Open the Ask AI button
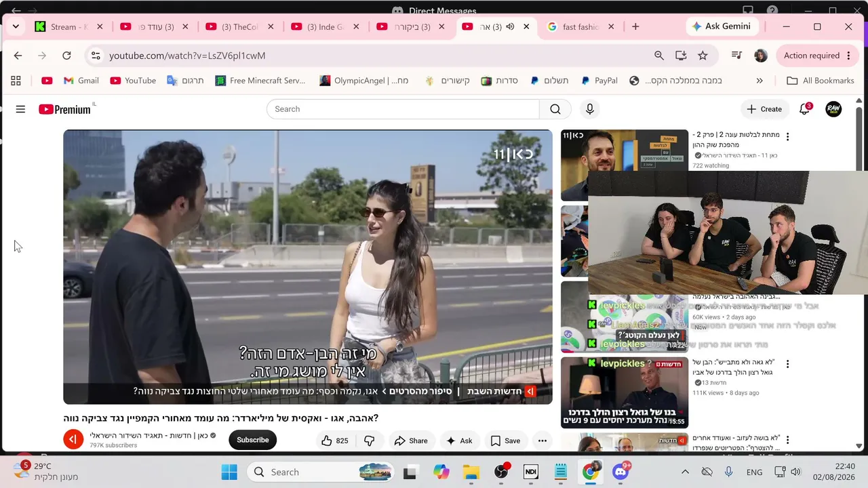 [x=459, y=441]
